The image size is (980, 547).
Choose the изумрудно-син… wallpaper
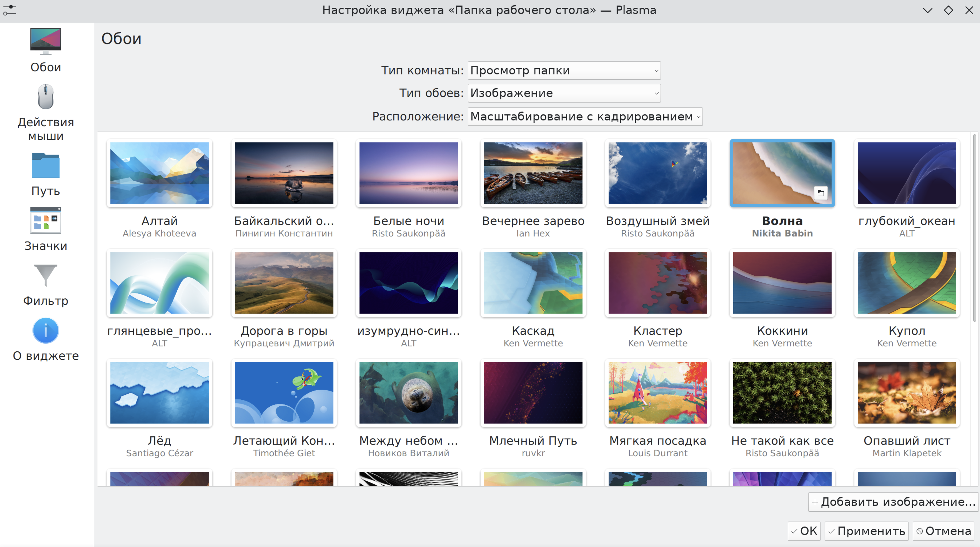coord(409,283)
